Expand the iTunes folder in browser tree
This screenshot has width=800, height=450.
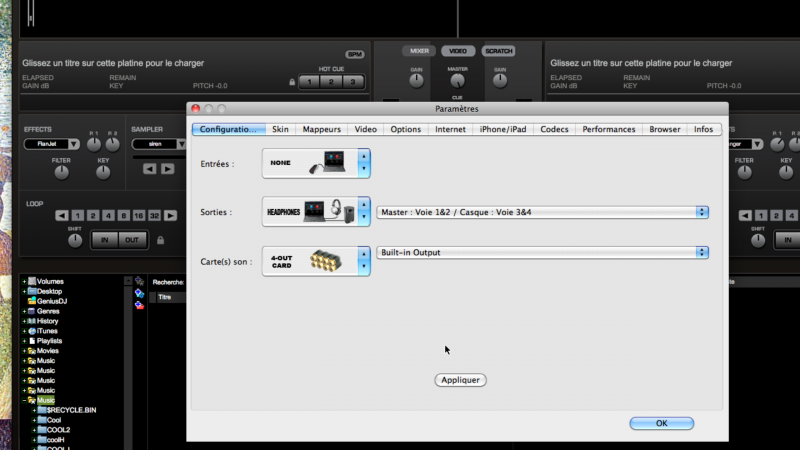click(24, 331)
